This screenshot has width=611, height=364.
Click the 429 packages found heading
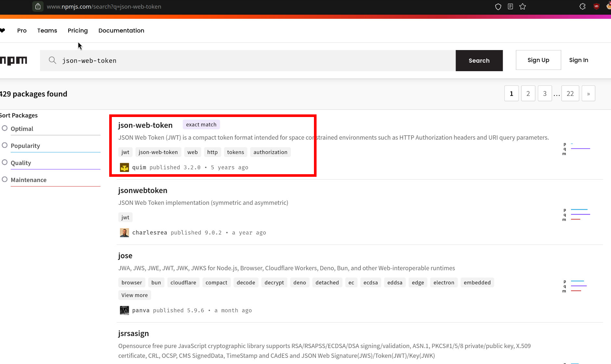click(x=33, y=94)
